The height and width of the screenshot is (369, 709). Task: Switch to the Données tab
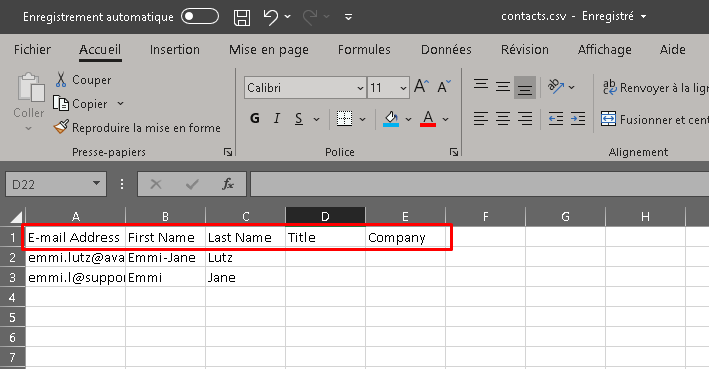point(446,50)
